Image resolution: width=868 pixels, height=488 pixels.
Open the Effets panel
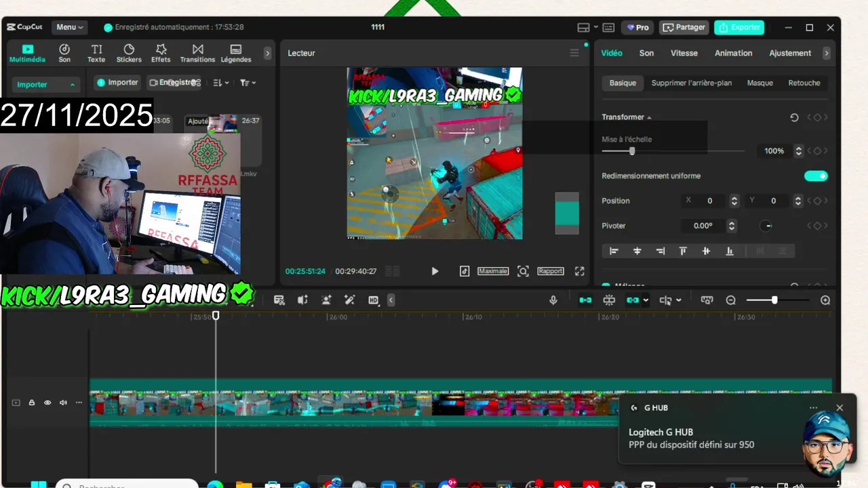coord(161,54)
